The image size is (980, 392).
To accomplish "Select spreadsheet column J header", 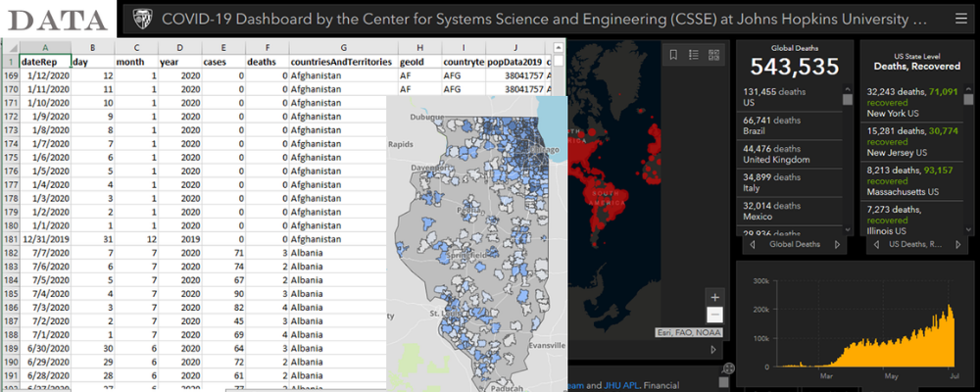I will tap(515, 47).
